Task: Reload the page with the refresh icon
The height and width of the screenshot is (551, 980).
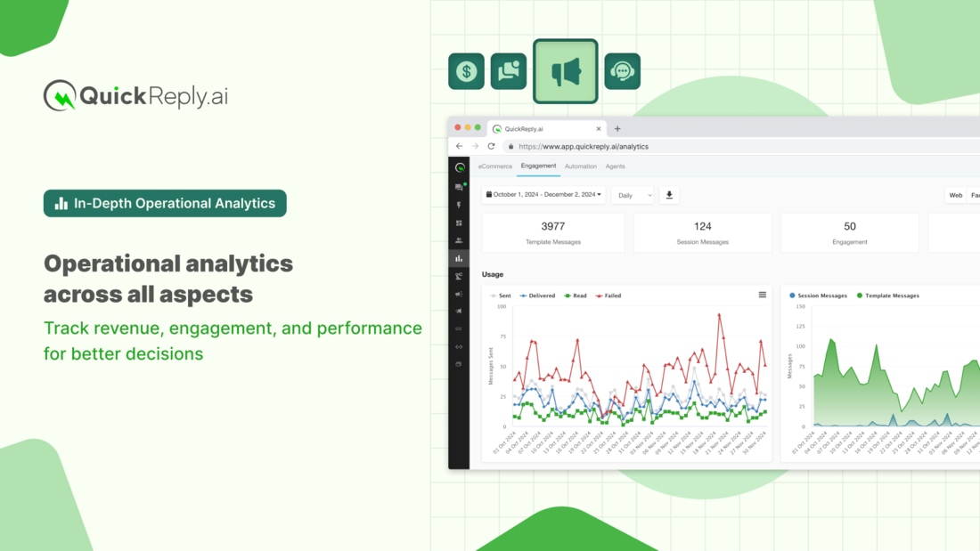Action: pyautogui.click(x=491, y=146)
